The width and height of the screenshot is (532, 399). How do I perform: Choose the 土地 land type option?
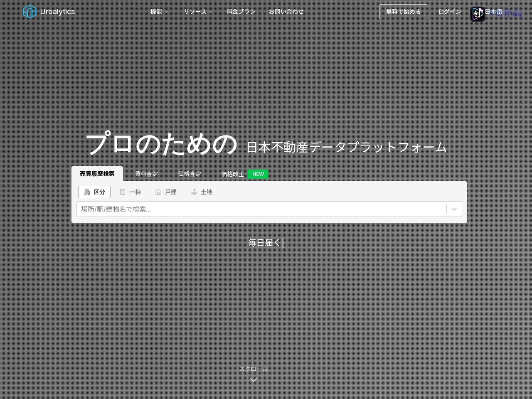(x=202, y=192)
